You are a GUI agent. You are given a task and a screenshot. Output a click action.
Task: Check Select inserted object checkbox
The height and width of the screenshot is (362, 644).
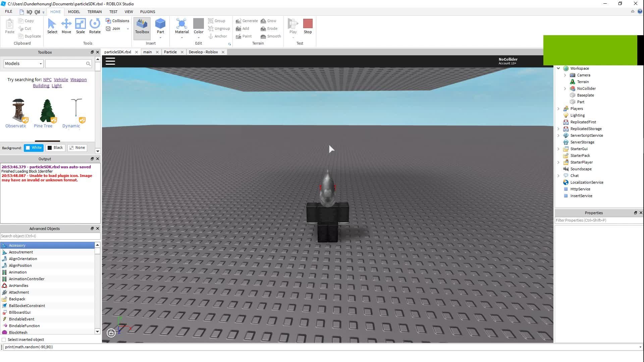pyautogui.click(x=4, y=340)
